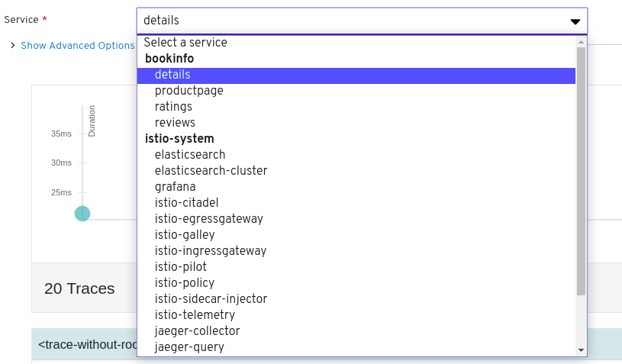Pick istio-citadel in the list
The height and width of the screenshot is (364, 622).
click(356, 203)
